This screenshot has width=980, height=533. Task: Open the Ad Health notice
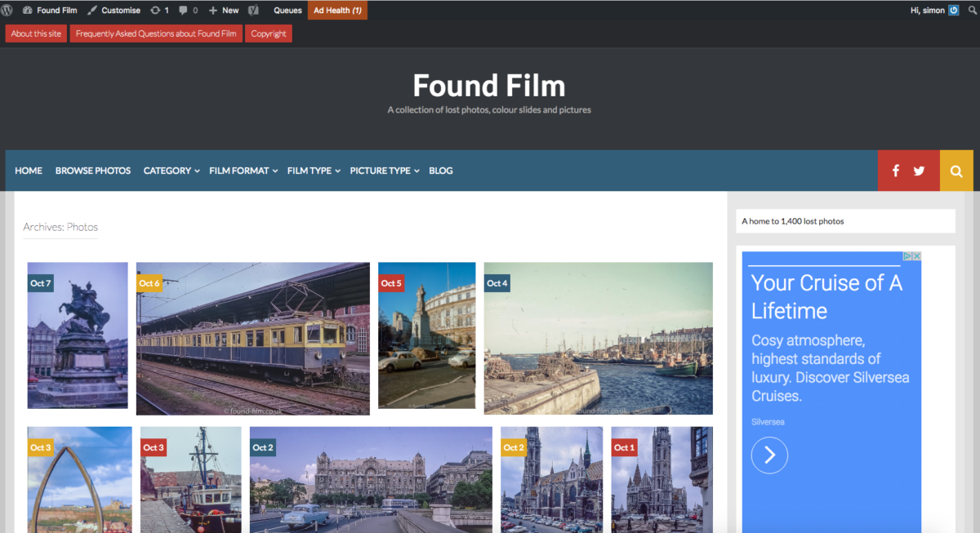click(337, 10)
